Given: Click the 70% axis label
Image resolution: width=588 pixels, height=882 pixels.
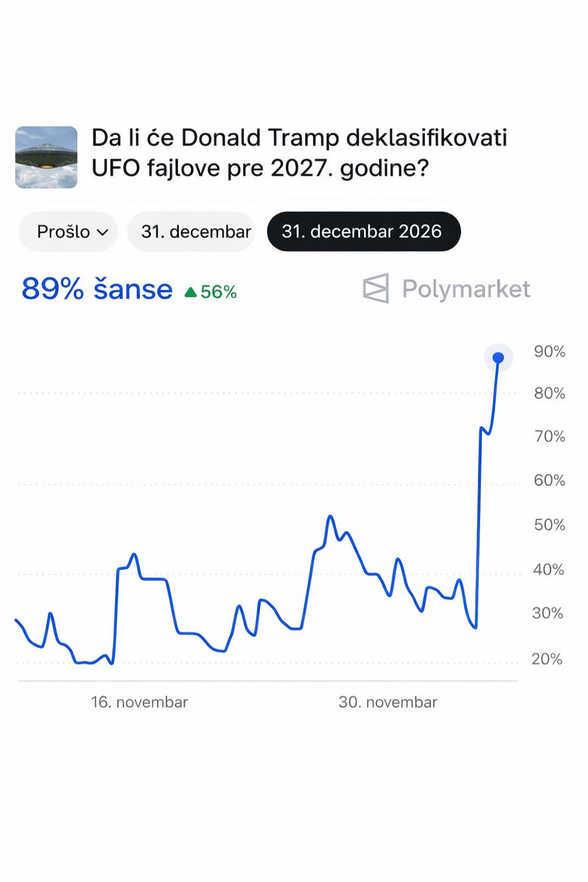Looking at the screenshot, I should click(550, 436).
